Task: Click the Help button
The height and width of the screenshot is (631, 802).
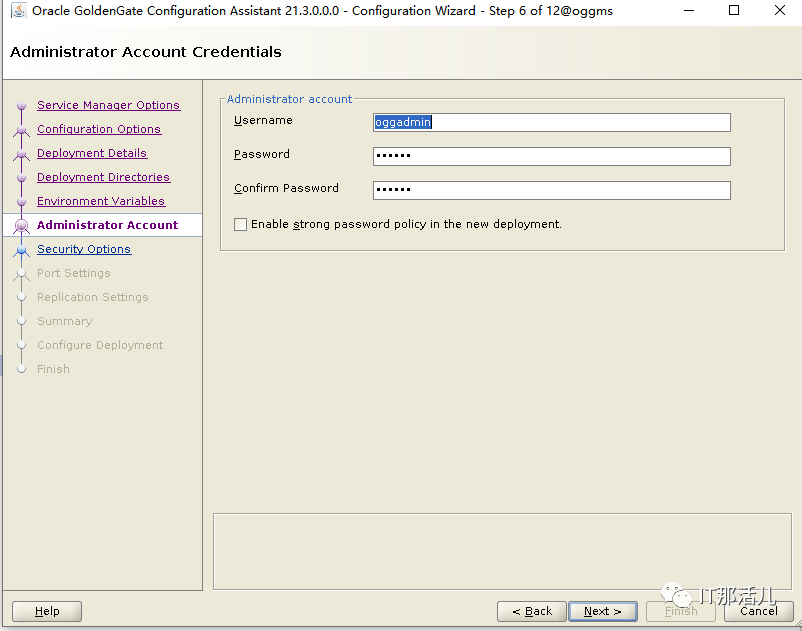Action: [47, 611]
